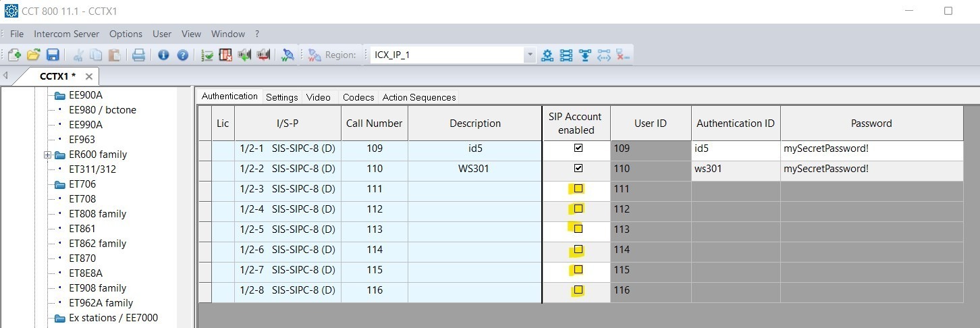Open the Region dropdown showing ICX_IP_1
The width and height of the screenshot is (980, 328).
529,55
